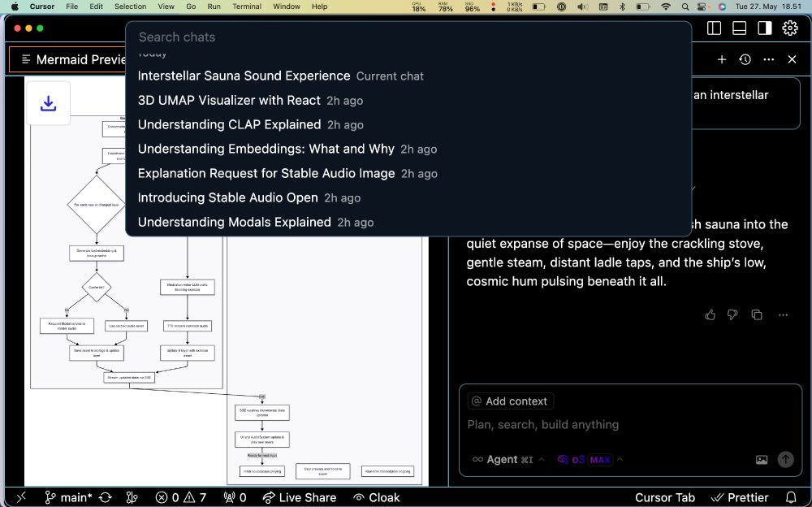Viewport: 812px width, 507px height.
Task: Attach an image using the picture icon
Action: (762, 459)
